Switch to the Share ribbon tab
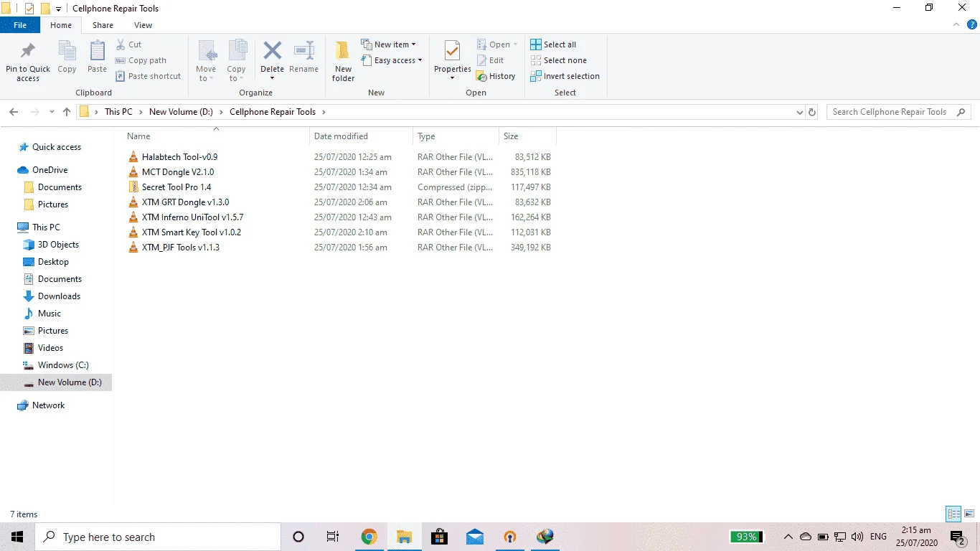This screenshot has width=980, height=551. 103,25
